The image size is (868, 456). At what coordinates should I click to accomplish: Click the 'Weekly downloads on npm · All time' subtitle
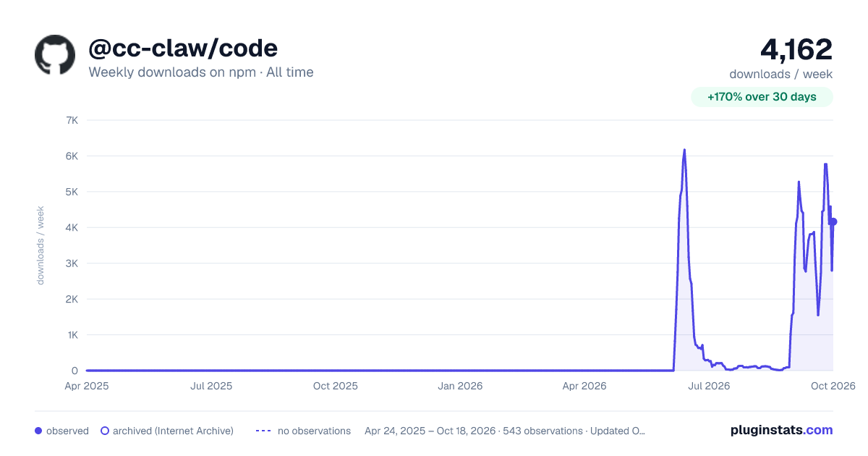[201, 72]
